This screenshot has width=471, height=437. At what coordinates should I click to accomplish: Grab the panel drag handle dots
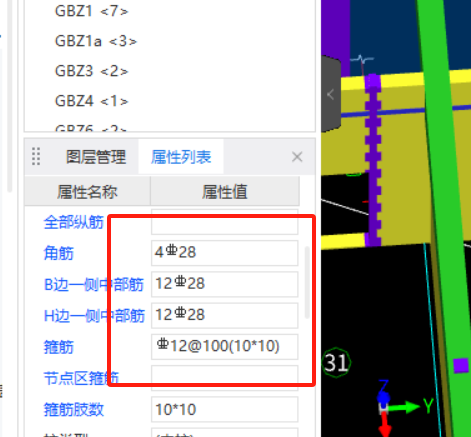tap(36, 156)
